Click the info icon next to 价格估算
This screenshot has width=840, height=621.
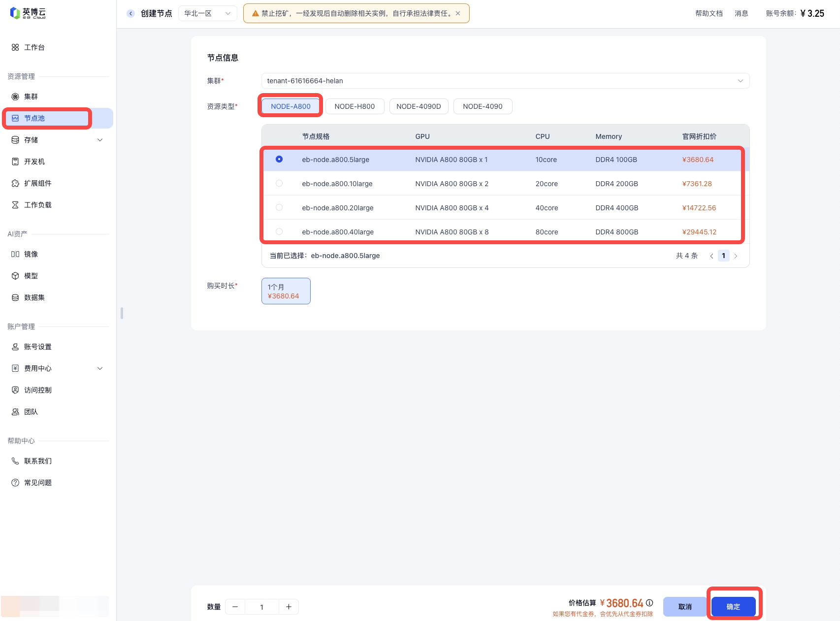[x=649, y=603]
